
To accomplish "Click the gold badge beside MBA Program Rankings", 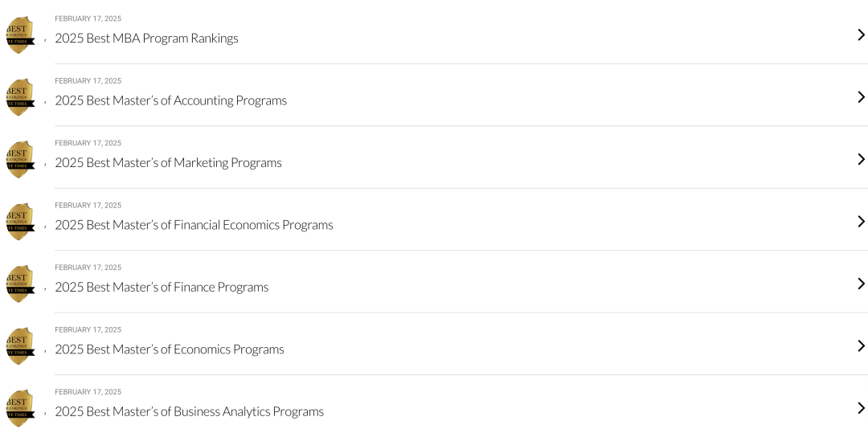I will 20,35.
